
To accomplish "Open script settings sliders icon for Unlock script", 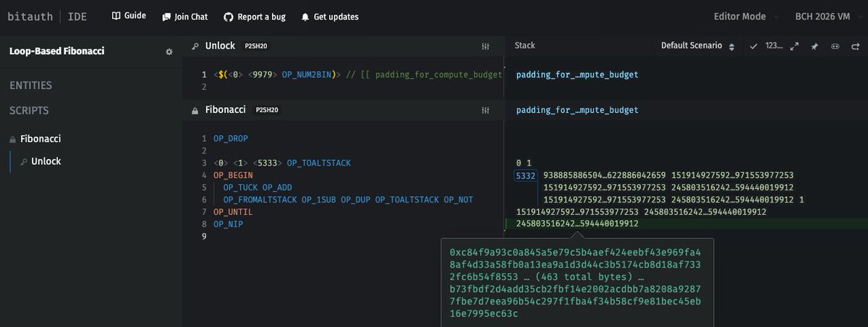I will (x=485, y=46).
